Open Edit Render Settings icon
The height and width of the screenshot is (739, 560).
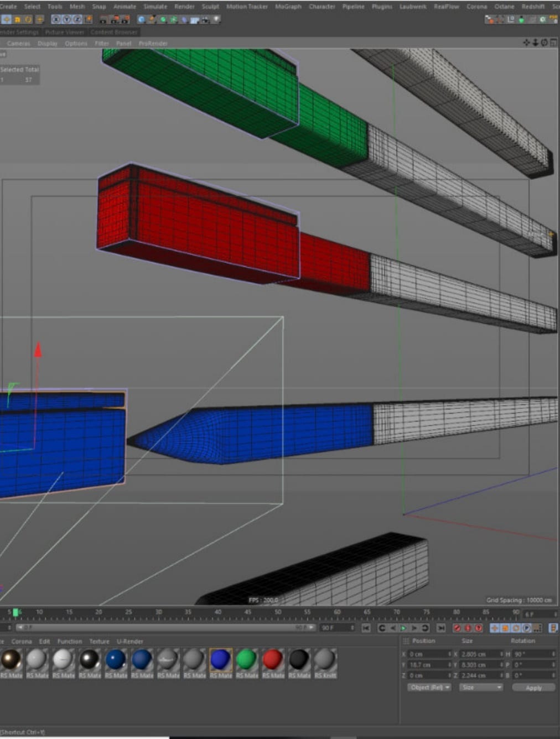pyautogui.click(x=126, y=19)
